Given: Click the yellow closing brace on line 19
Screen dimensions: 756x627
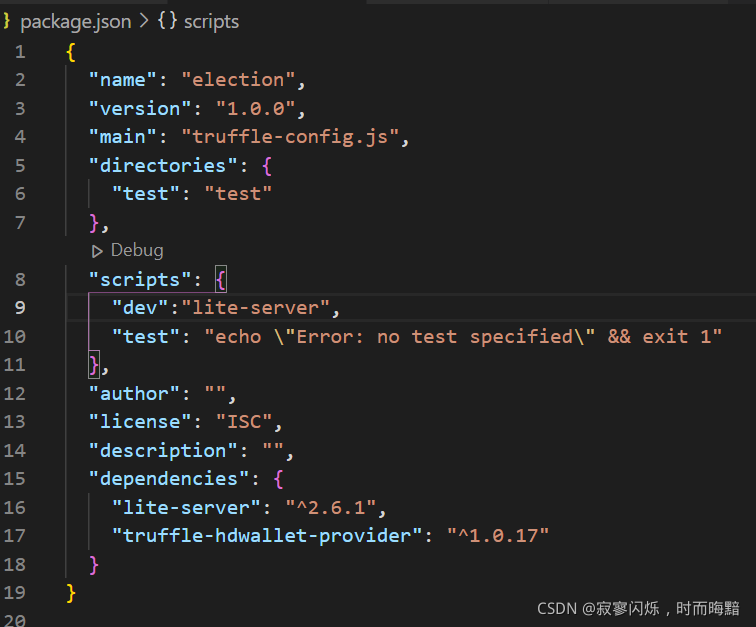Looking at the screenshot, I should point(71,593).
